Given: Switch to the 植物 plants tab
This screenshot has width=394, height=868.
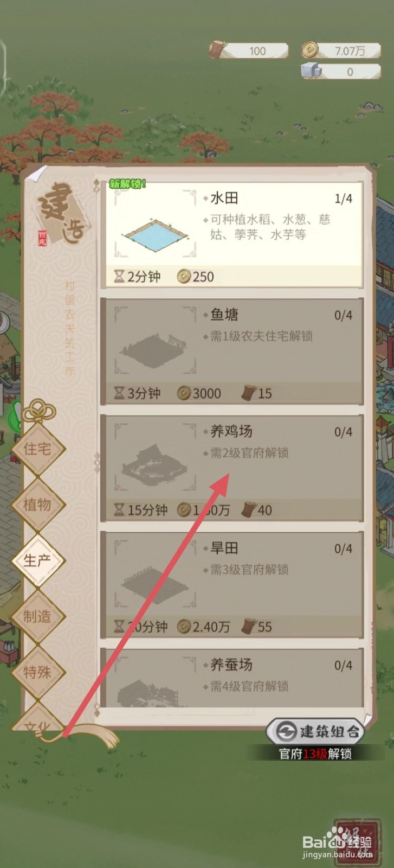Looking at the screenshot, I should pos(37,505).
